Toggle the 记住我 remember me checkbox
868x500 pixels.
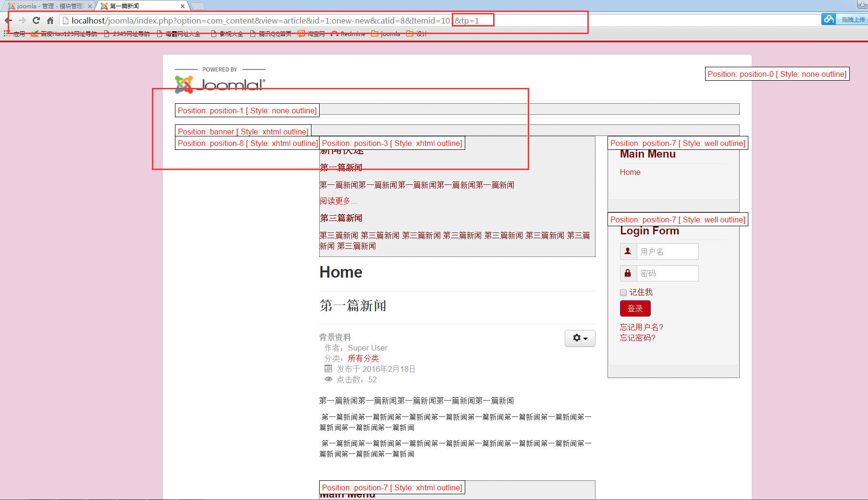(x=623, y=293)
